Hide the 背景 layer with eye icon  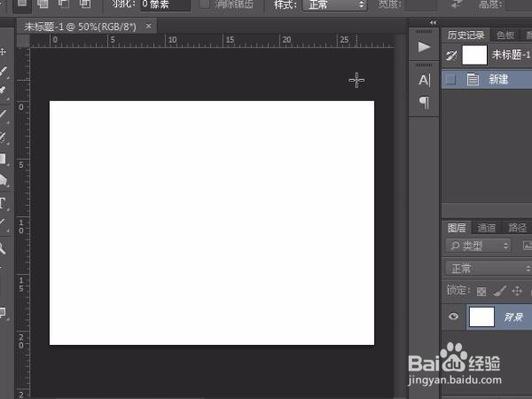coord(453,317)
